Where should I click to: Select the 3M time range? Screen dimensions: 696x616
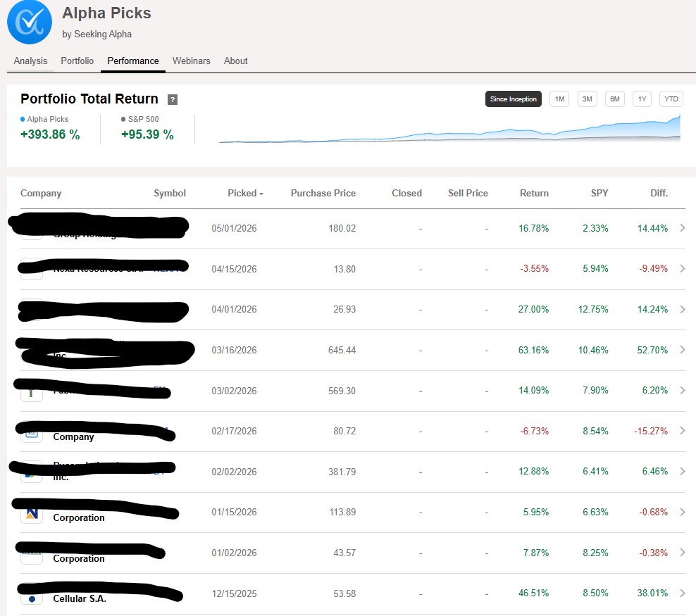point(588,99)
